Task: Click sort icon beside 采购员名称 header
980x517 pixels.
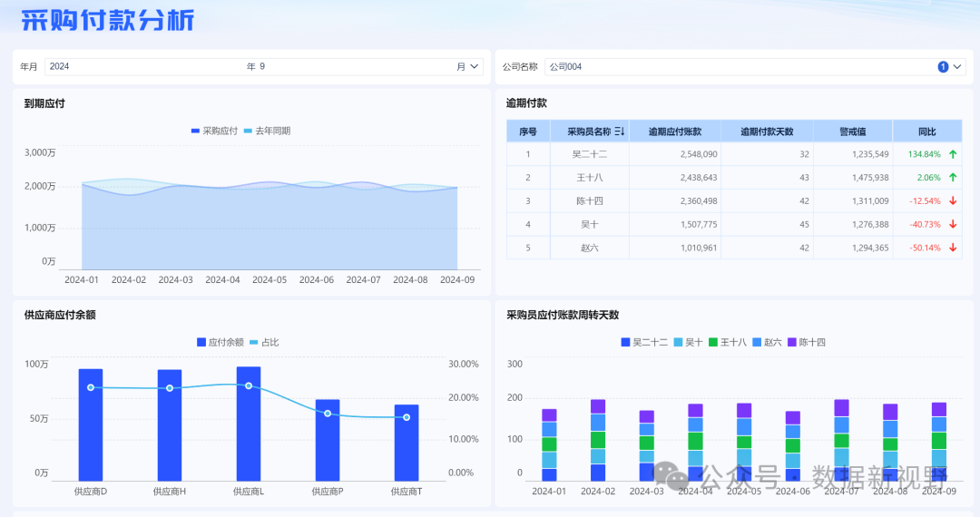Action: coord(620,132)
